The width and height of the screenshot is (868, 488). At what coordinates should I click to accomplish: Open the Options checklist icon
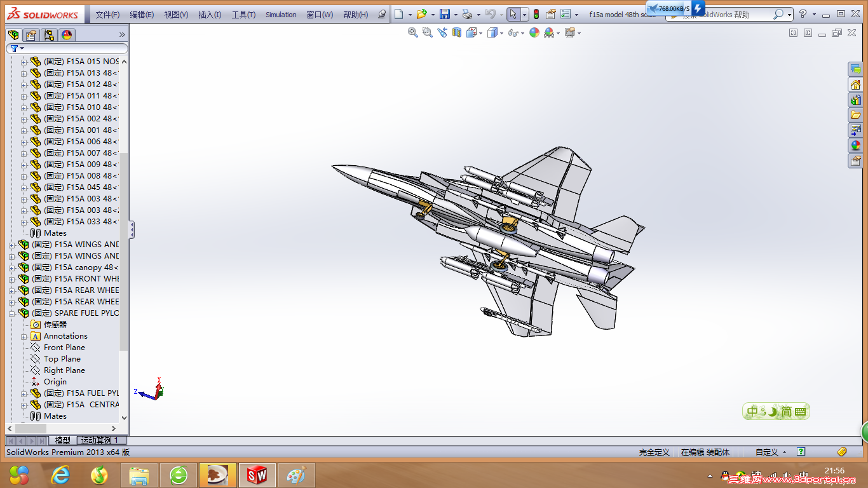pos(566,14)
